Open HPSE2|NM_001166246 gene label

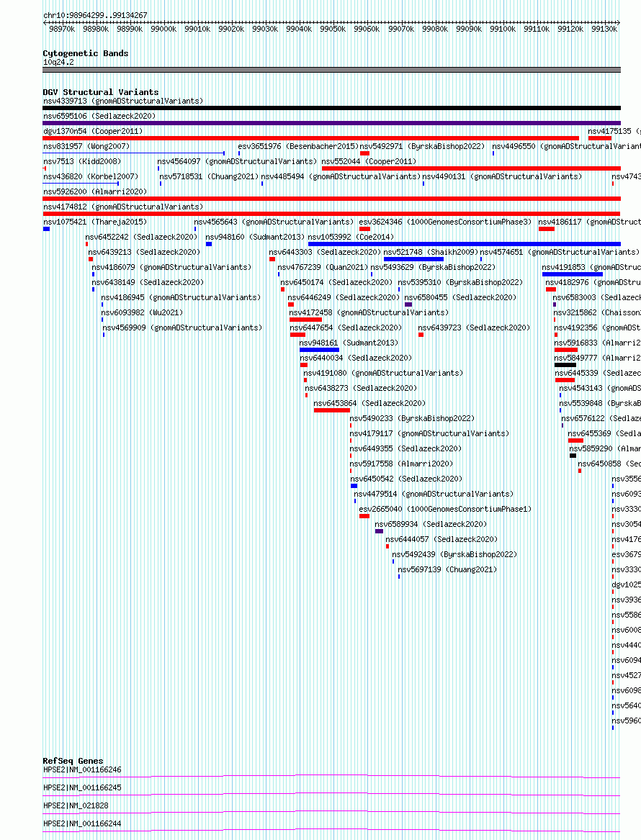coord(83,769)
